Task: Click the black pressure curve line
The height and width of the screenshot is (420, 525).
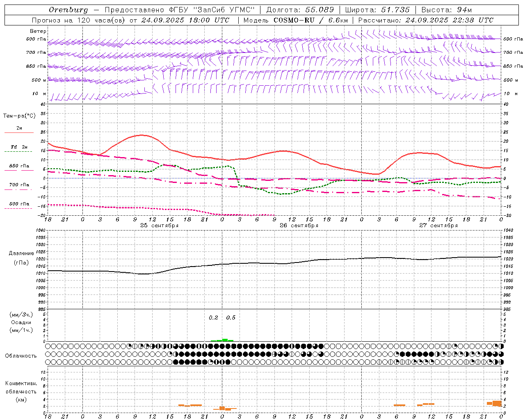Action: [274, 263]
